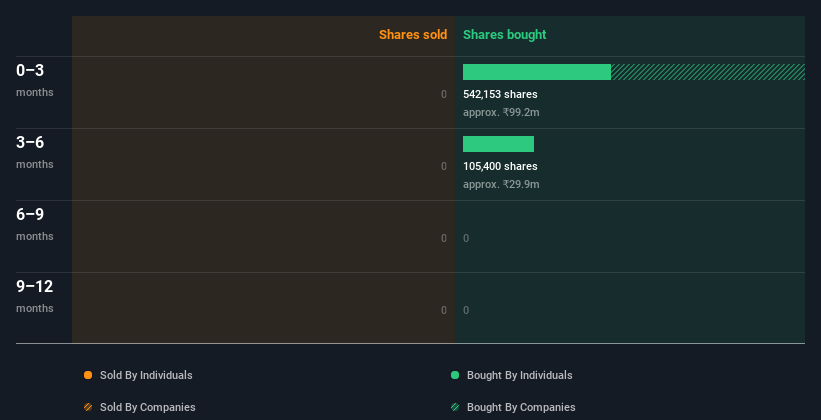Click the 6–9 months row label
Screen dimensions: 821x420
(35, 224)
